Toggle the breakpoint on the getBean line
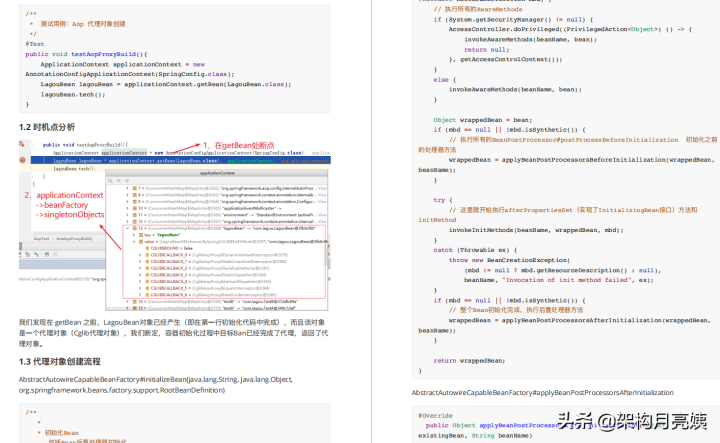The height and width of the screenshot is (443, 720). (x=22, y=160)
